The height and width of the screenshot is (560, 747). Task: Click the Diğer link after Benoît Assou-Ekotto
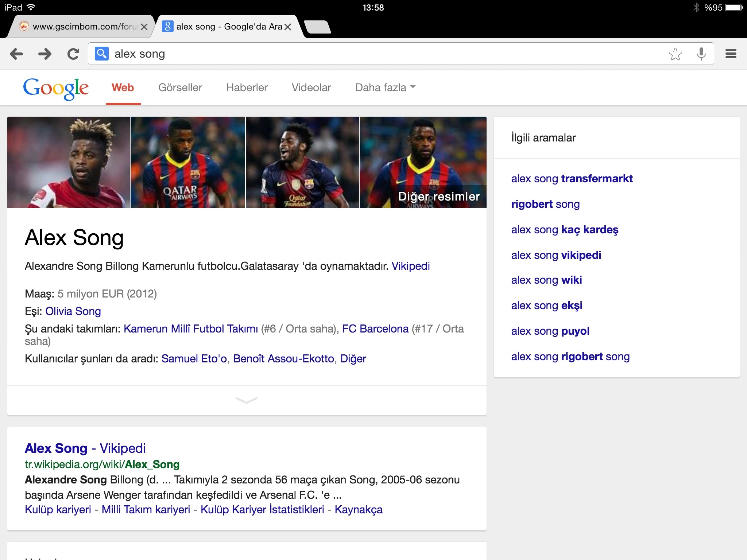coord(353,359)
